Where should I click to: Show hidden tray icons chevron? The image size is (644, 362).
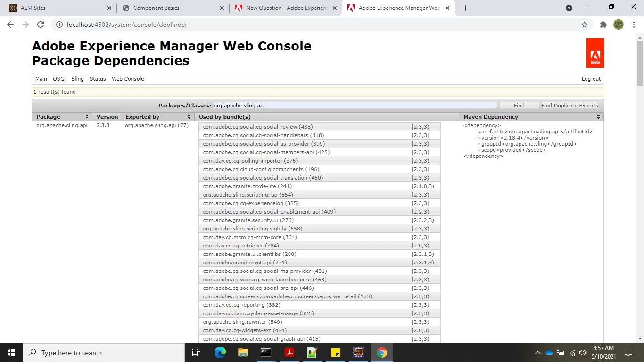[537, 353]
